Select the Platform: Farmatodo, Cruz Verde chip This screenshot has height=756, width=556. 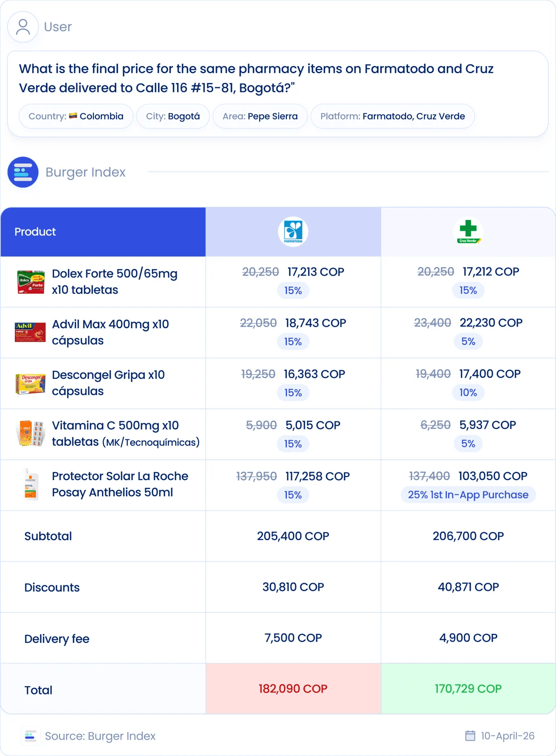coord(393,116)
